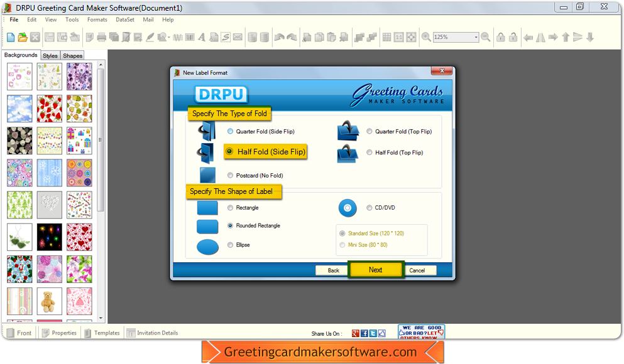Click the up arrow align icon

coord(566,38)
